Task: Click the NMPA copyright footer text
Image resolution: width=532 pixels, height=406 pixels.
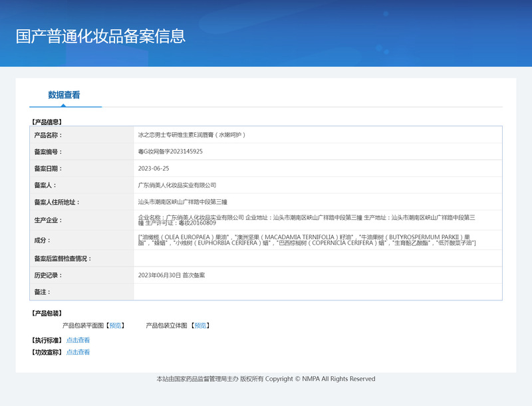Action: [266, 379]
